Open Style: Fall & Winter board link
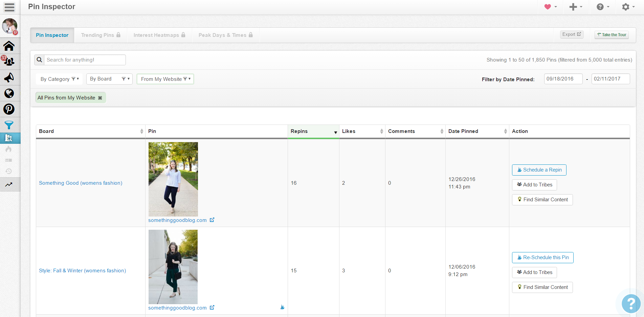 pos(82,271)
